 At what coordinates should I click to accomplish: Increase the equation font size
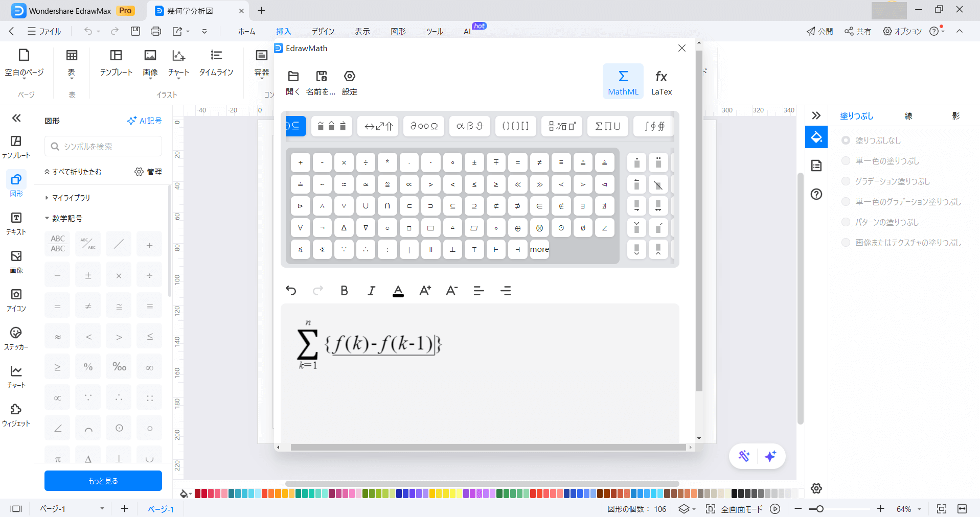coord(425,291)
